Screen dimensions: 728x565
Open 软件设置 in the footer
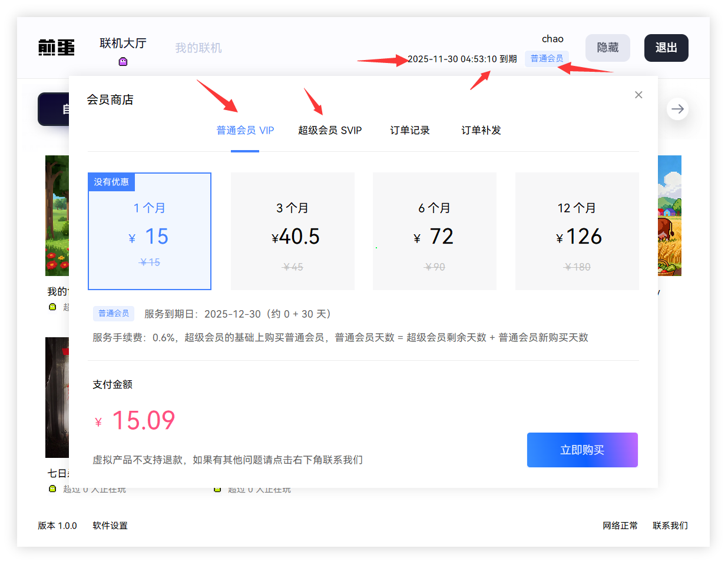pyautogui.click(x=110, y=526)
